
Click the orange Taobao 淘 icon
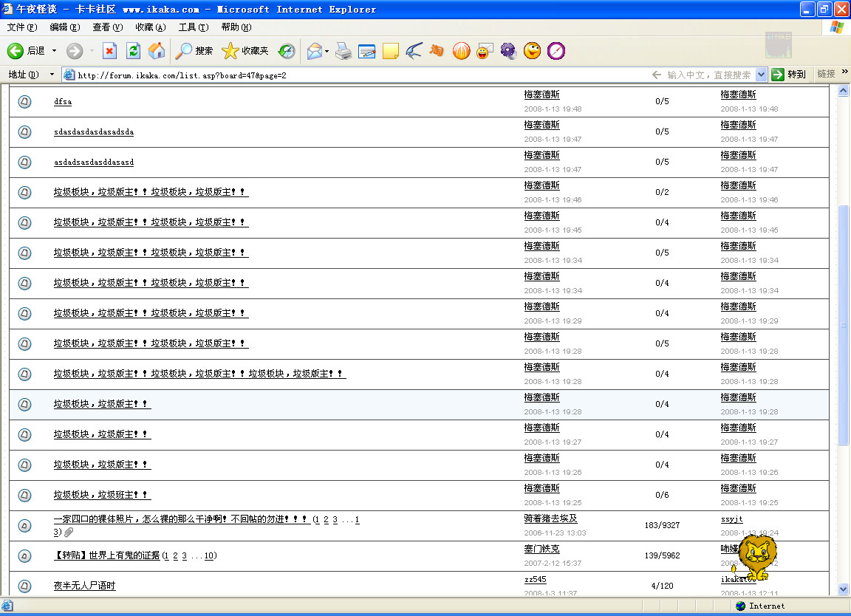point(437,51)
